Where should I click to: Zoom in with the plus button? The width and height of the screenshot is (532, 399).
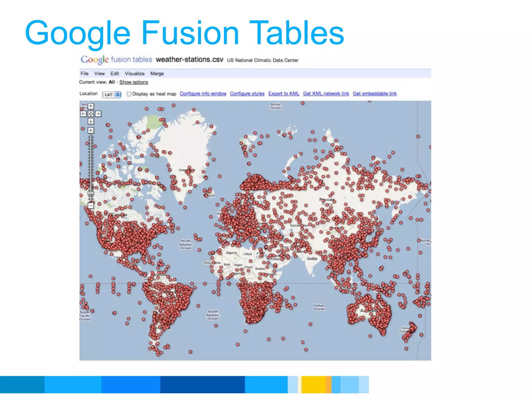(x=91, y=130)
